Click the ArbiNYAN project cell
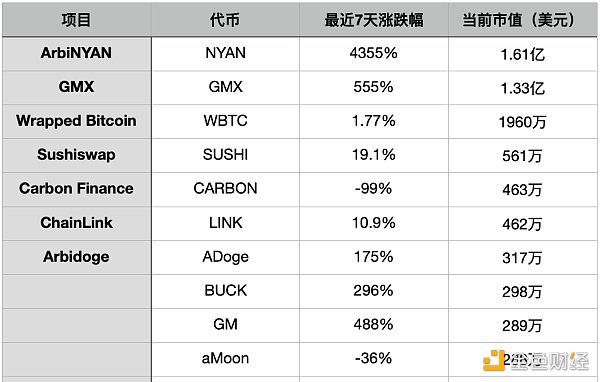Viewport: 600px width, 382px height. [x=77, y=54]
